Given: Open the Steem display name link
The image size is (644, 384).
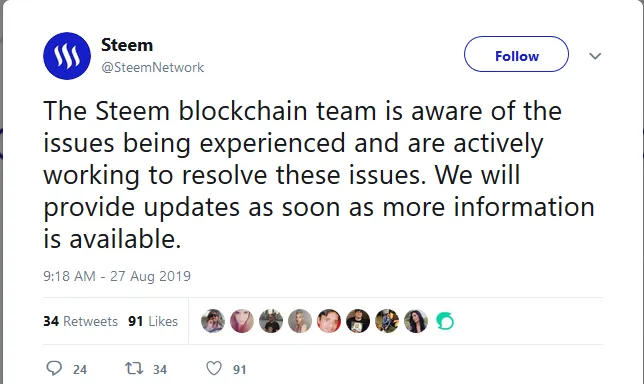Looking at the screenshot, I should [127, 45].
